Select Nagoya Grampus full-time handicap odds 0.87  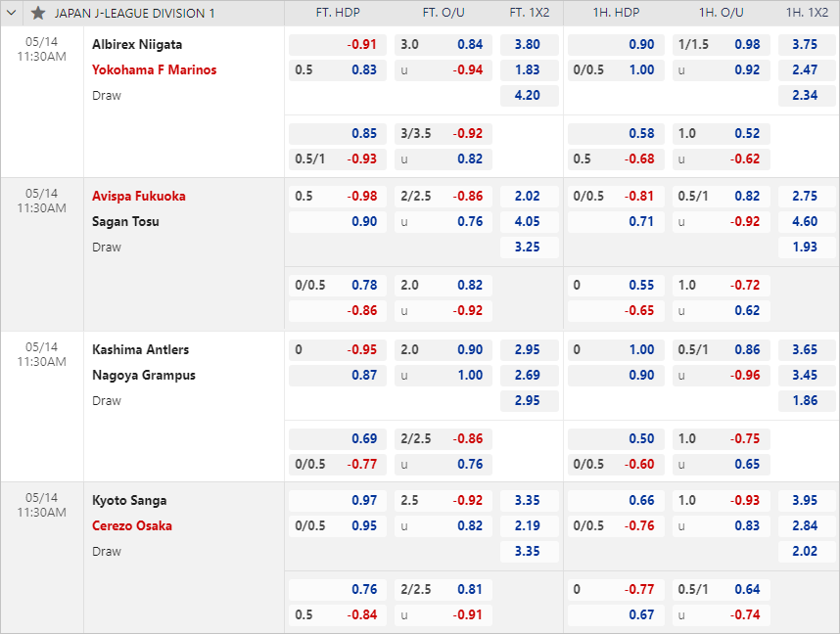338,376
